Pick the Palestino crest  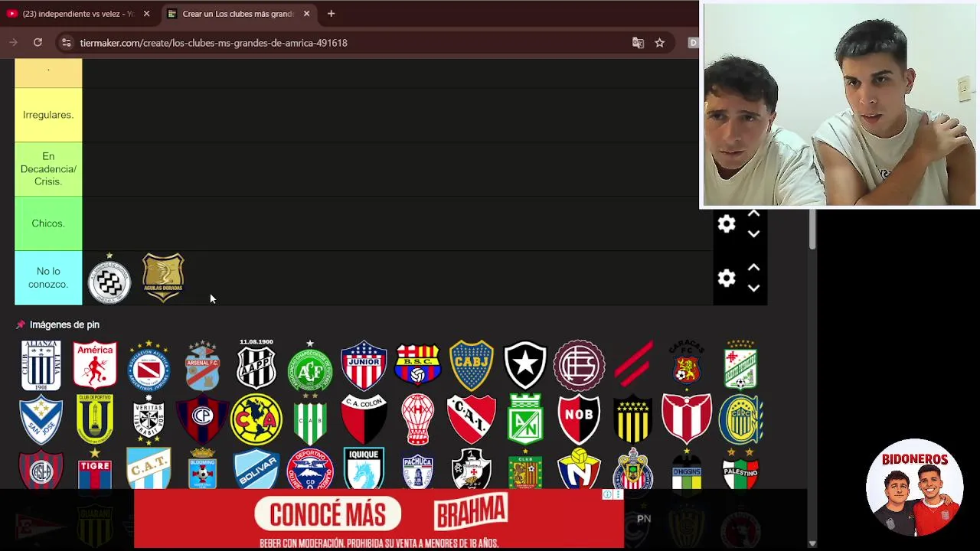coord(740,468)
